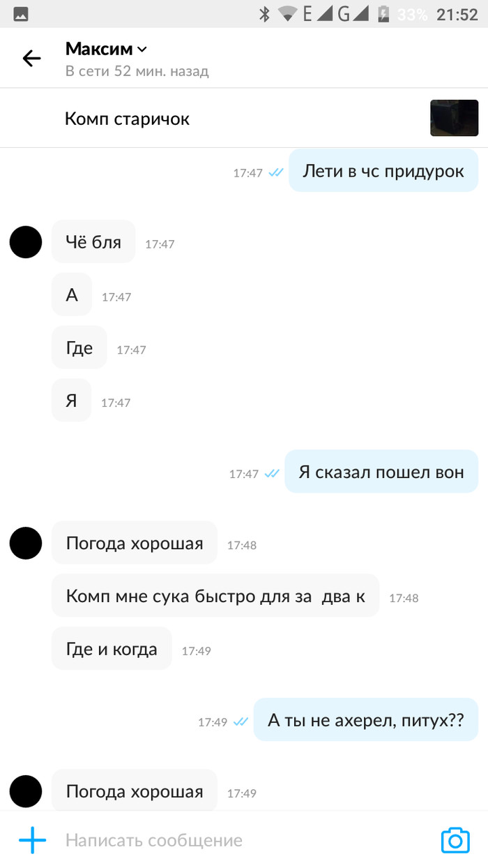Screen dimensions: 488x868
Task: Tap the black avatar beside "Чё бля"
Action: [x=26, y=242]
